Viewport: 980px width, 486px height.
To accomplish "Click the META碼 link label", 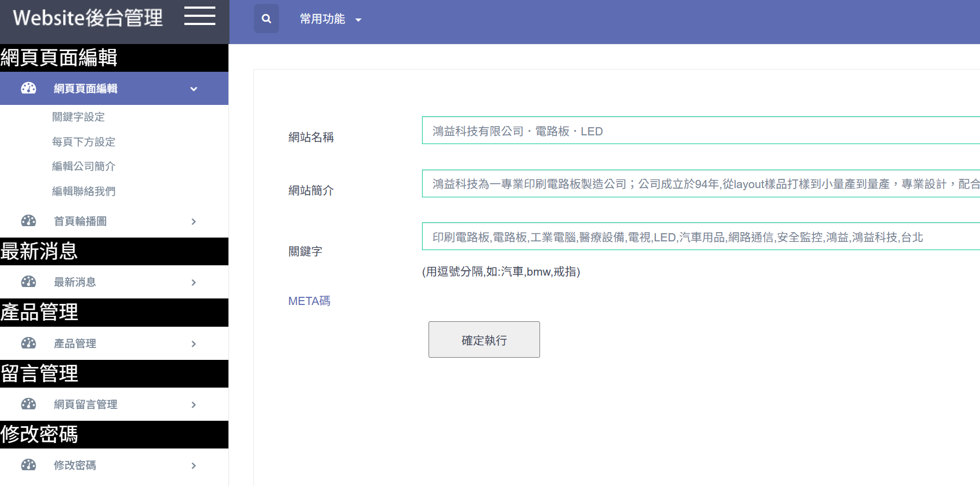I will [x=309, y=301].
